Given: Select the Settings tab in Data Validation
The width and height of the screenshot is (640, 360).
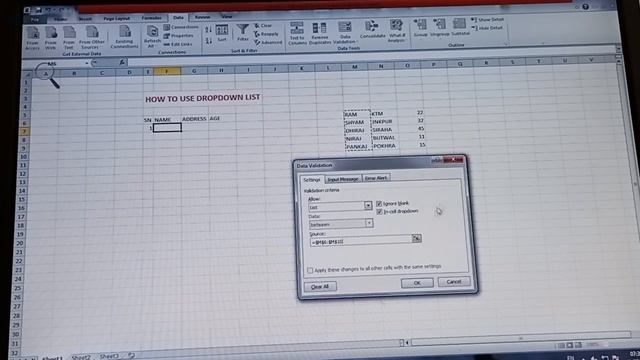Looking at the screenshot, I should click(x=312, y=180).
